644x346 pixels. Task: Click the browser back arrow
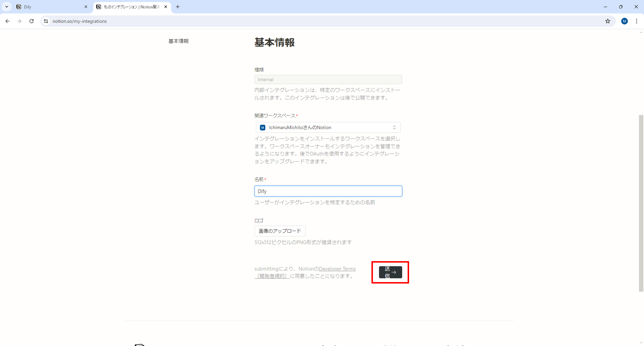point(7,21)
